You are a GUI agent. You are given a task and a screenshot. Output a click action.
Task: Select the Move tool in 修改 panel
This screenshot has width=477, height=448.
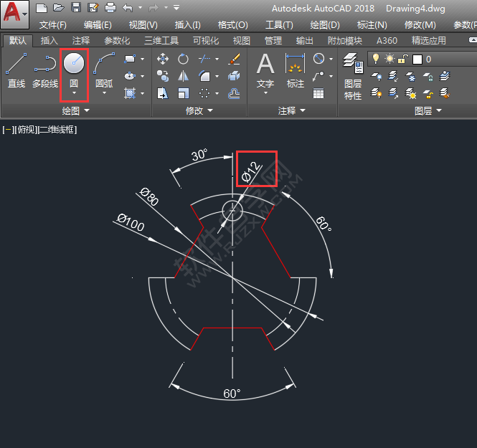pyautogui.click(x=163, y=59)
